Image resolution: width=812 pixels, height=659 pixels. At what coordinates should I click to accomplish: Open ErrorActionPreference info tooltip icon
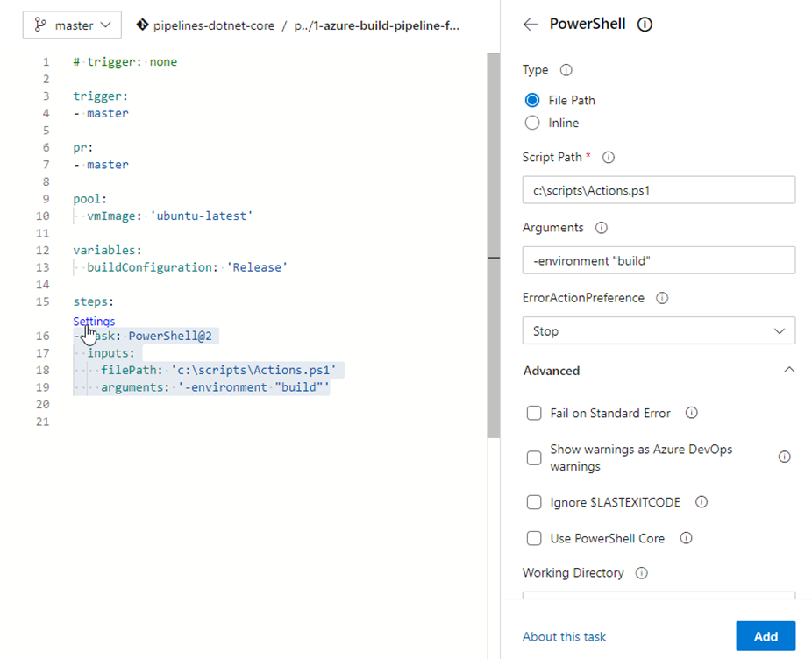click(662, 298)
